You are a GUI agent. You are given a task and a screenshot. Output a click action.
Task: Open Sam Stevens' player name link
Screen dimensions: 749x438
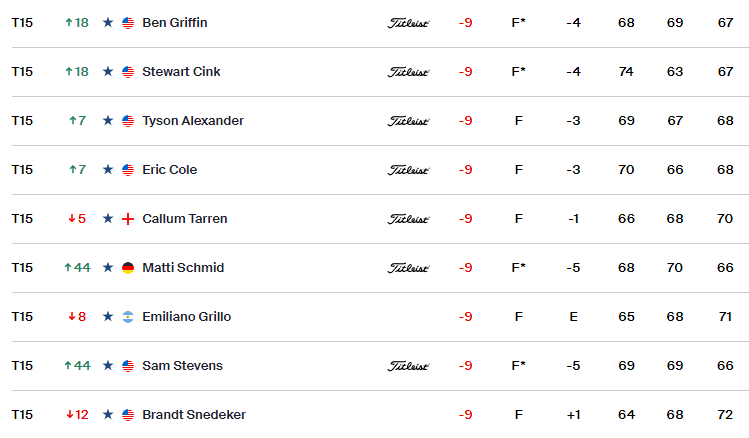click(182, 365)
